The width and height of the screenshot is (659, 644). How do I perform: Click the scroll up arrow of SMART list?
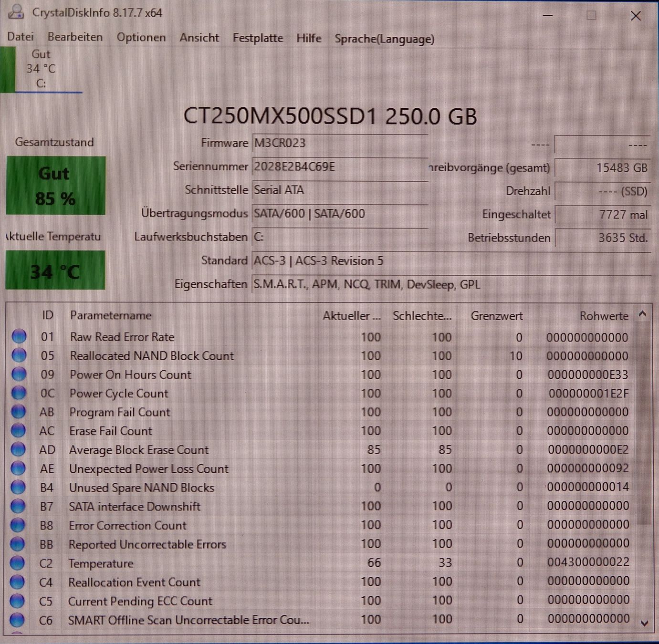tap(643, 314)
